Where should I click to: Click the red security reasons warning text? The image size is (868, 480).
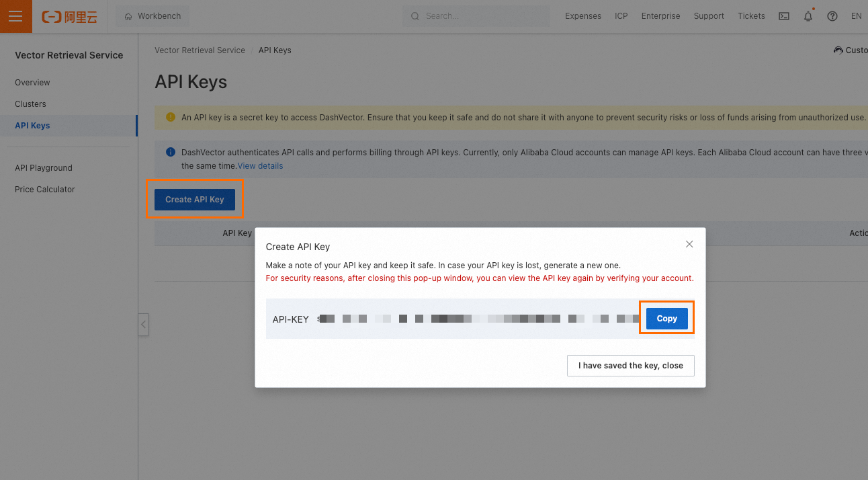point(480,278)
